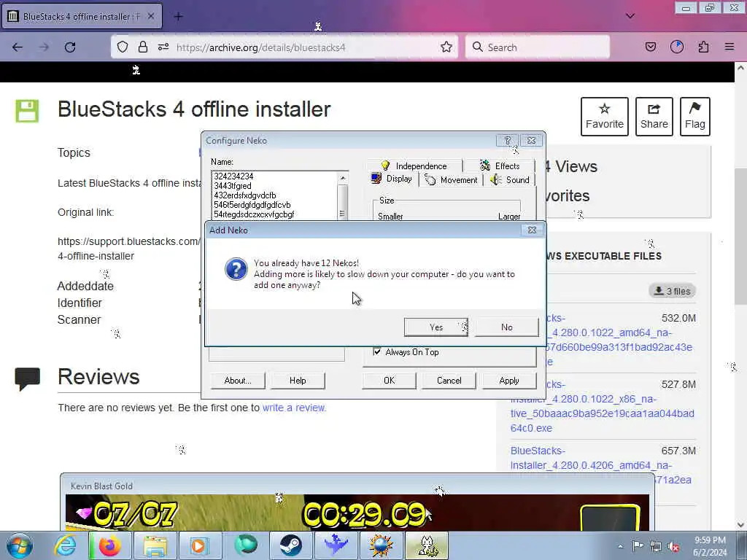The width and height of the screenshot is (747, 560).
Task: Click the Reviews speech bubble icon
Action: [x=28, y=379]
